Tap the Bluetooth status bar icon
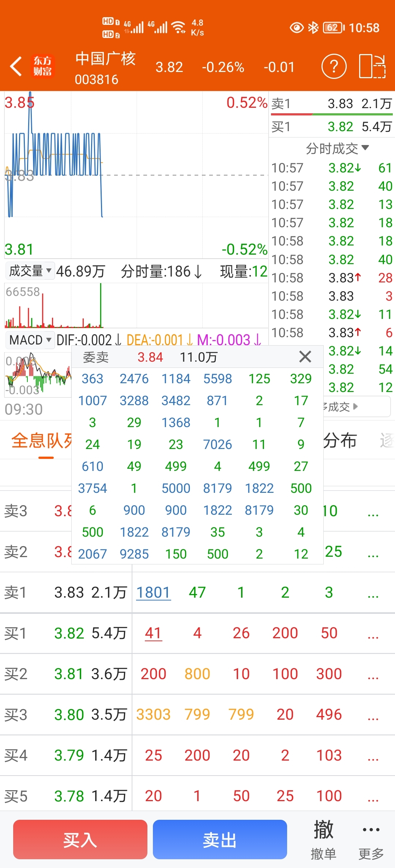 pyautogui.click(x=313, y=27)
